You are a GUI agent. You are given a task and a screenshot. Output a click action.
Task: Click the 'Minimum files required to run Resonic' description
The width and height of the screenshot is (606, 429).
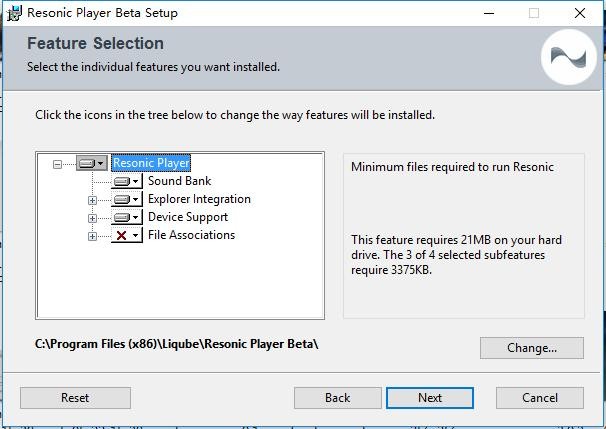[452, 167]
